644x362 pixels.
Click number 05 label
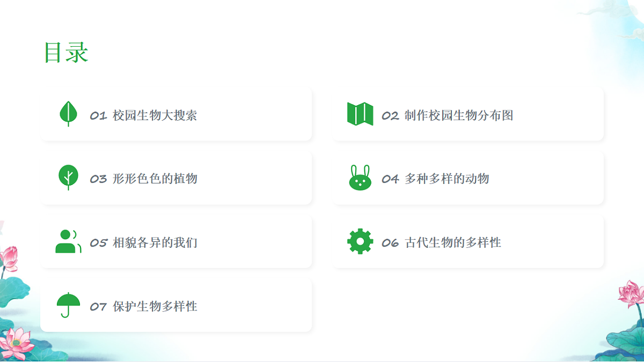pyautogui.click(x=98, y=243)
